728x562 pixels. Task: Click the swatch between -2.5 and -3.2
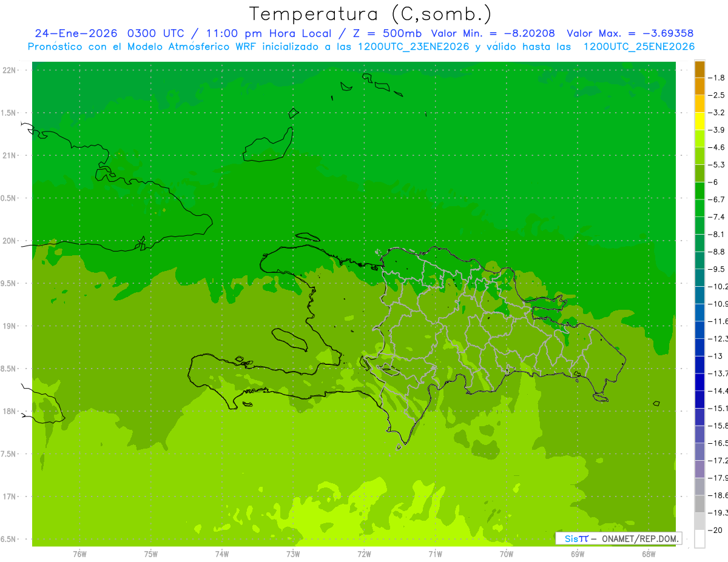(x=699, y=104)
